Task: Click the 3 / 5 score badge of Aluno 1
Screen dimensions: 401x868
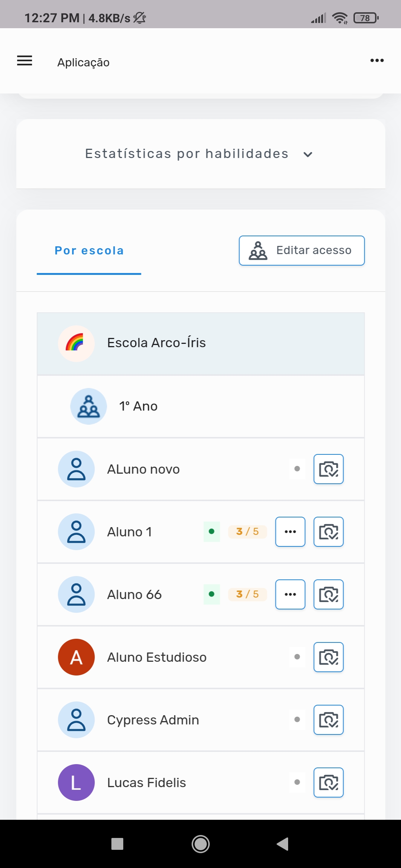Action: pyautogui.click(x=247, y=532)
